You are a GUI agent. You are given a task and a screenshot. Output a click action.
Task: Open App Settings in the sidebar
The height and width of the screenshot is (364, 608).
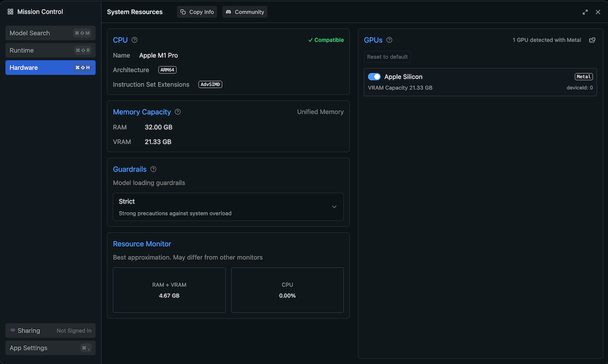[50, 348]
